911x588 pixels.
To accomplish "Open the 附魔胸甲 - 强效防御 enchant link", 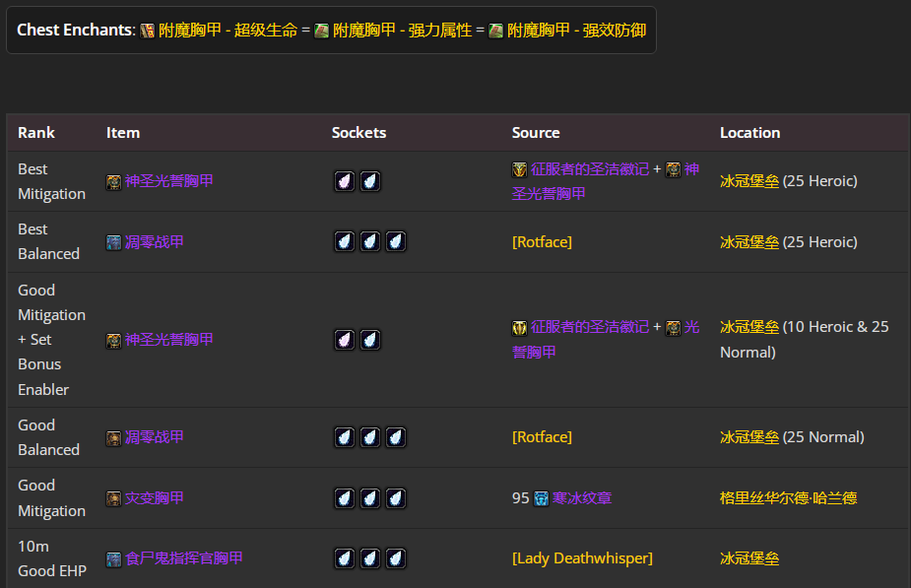I will tap(576, 31).
